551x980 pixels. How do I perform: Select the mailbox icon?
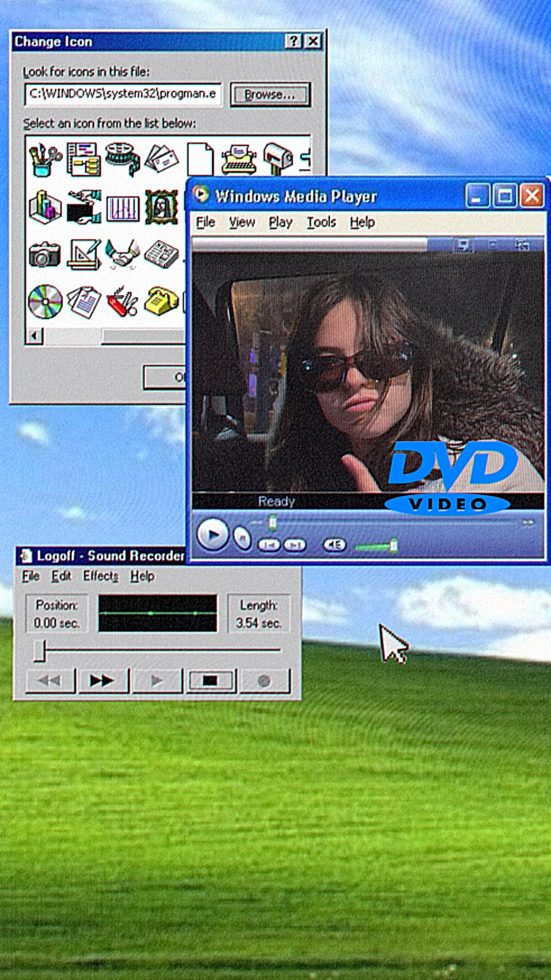pos(278,158)
